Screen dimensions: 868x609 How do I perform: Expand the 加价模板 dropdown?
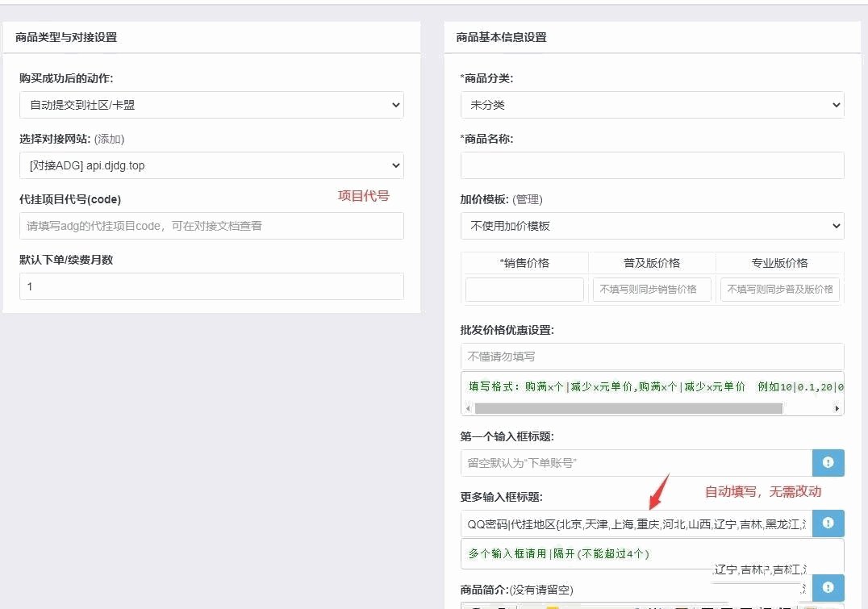(652, 226)
